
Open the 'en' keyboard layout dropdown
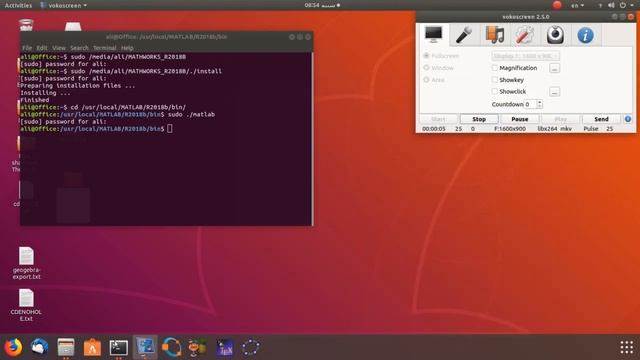577,5
